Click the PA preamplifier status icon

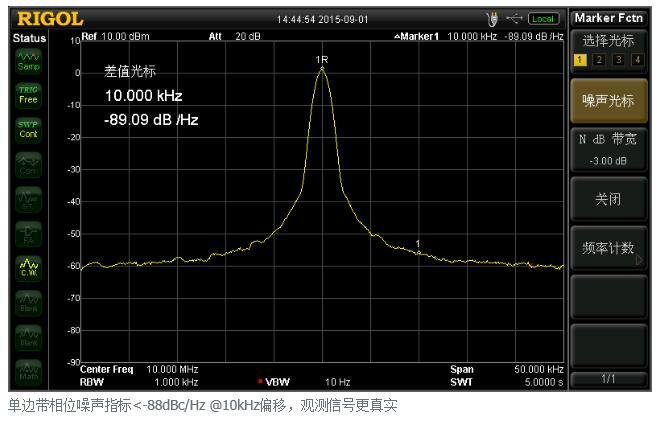[x=28, y=232]
